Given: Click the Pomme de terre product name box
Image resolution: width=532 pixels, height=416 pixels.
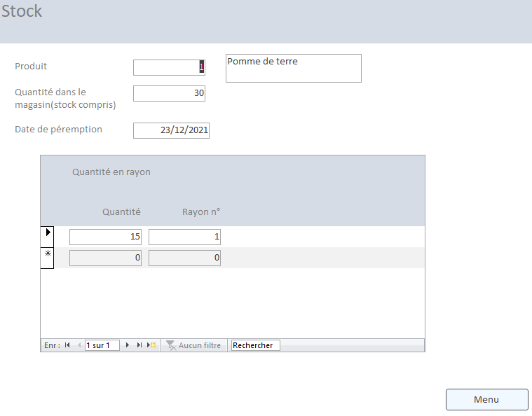Looking at the screenshot, I should [294, 68].
